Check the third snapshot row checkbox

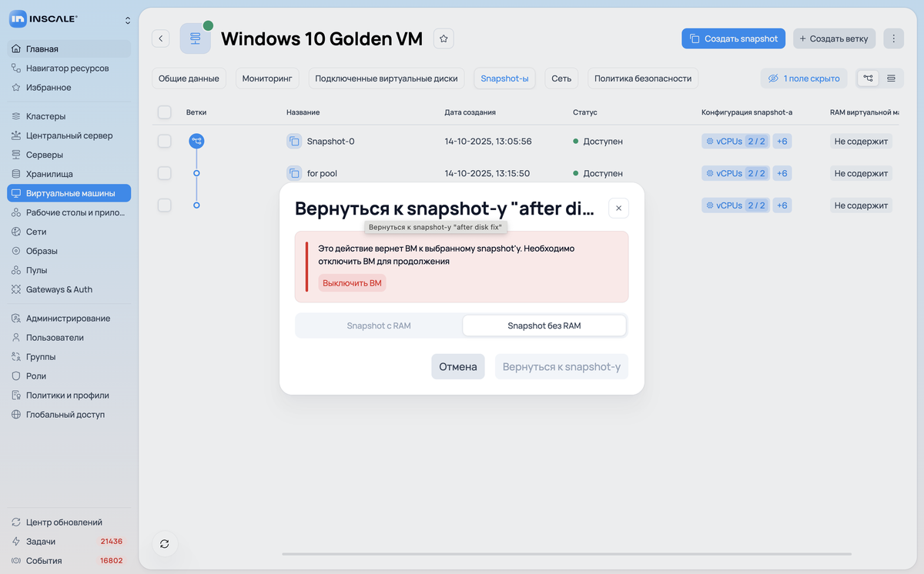point(164,205)
